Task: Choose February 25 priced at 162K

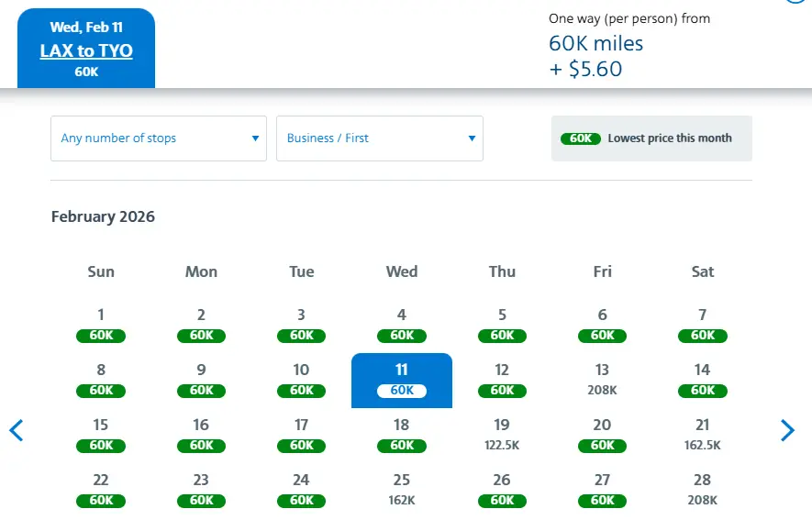Action: (x=402, y=490)
